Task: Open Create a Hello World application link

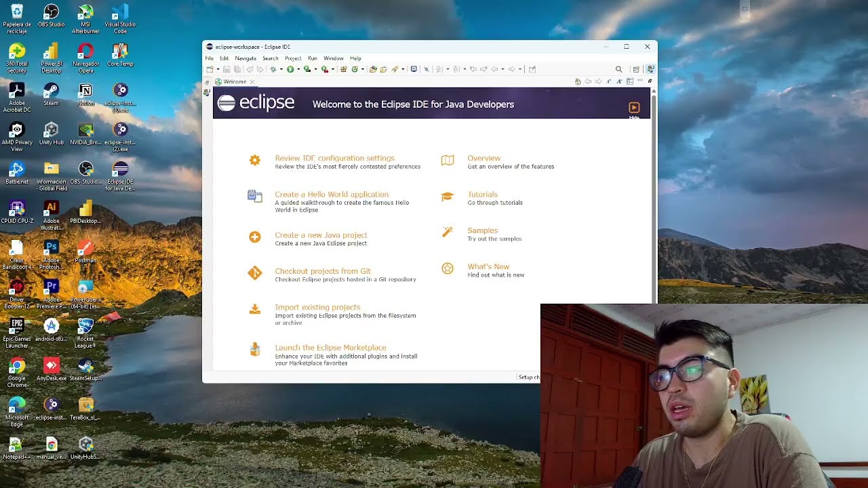Action: 332,195
